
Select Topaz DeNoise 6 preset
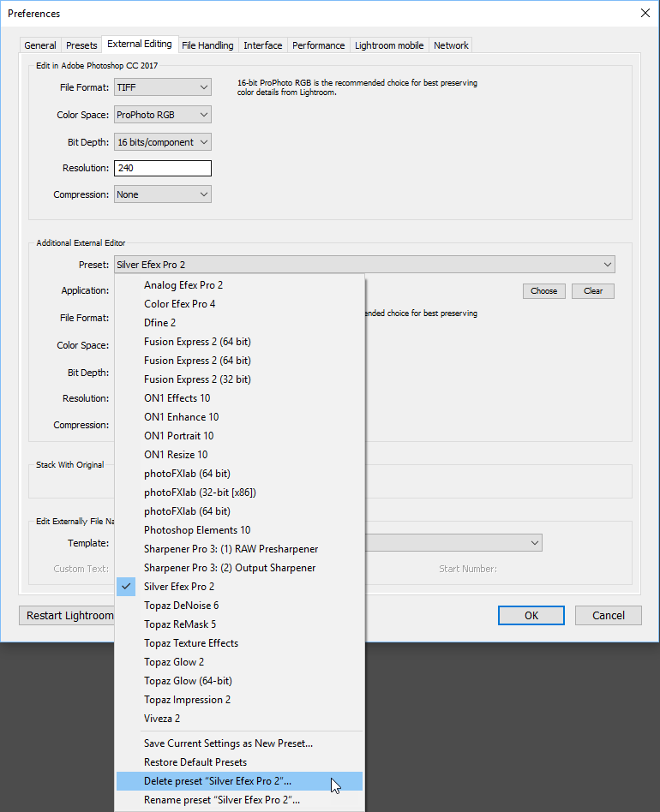pos(239,606)
